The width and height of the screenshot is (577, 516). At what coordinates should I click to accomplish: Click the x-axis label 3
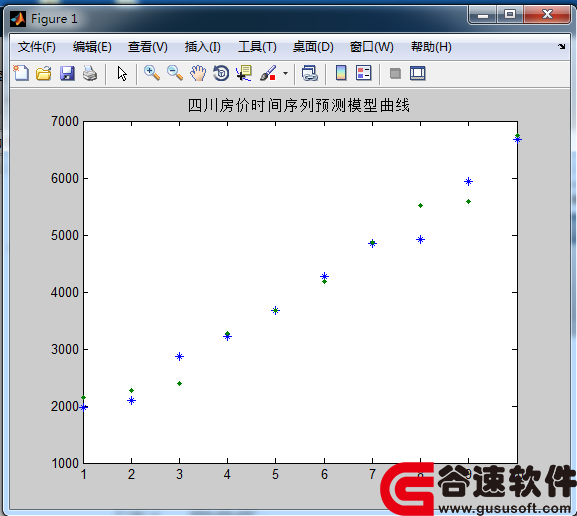(180, 474)
